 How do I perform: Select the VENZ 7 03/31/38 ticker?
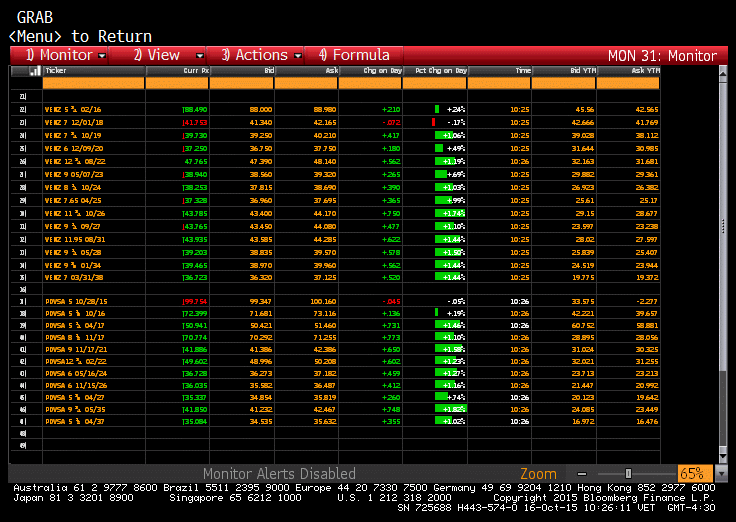pos(74,277)
